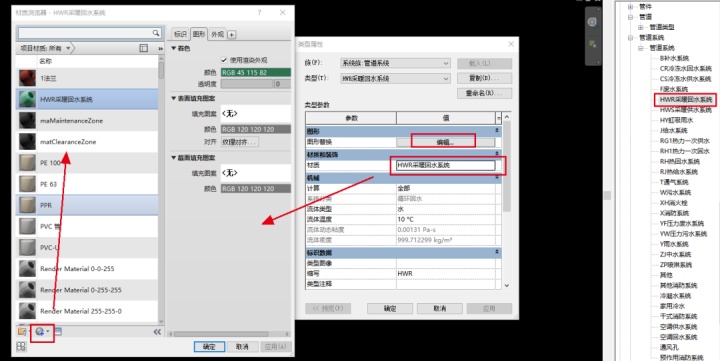Click the PE 63 material thumbnail
Viewport: 720px width, 361px height.
tap(27, 184)
